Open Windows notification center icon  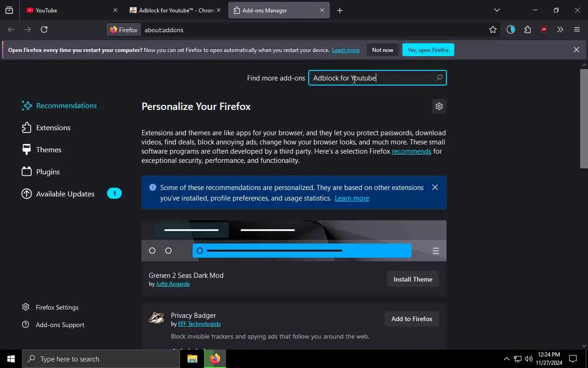pyautogui.click(x=573, y=359)
